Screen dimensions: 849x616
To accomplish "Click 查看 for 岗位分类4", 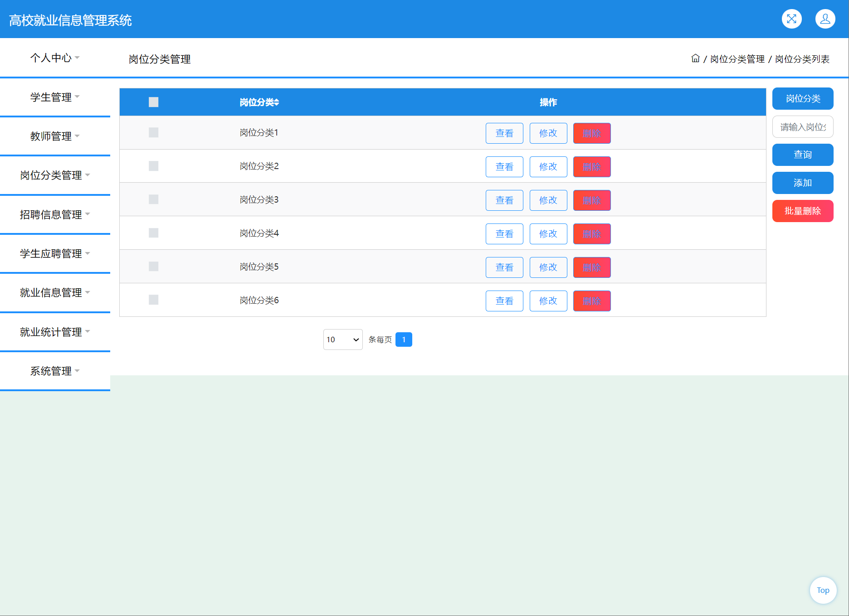I will click(x=504, y=234).
